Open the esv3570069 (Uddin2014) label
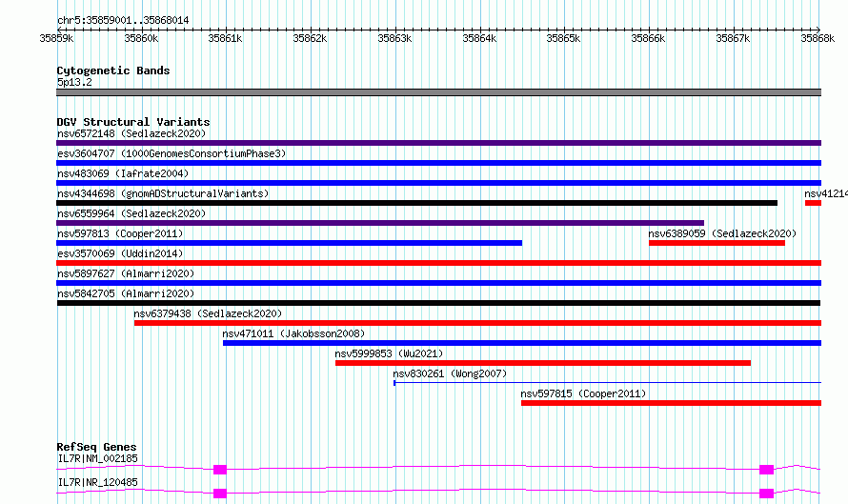The width and height of the screenshot is (848, 504). tap(120, 253)
